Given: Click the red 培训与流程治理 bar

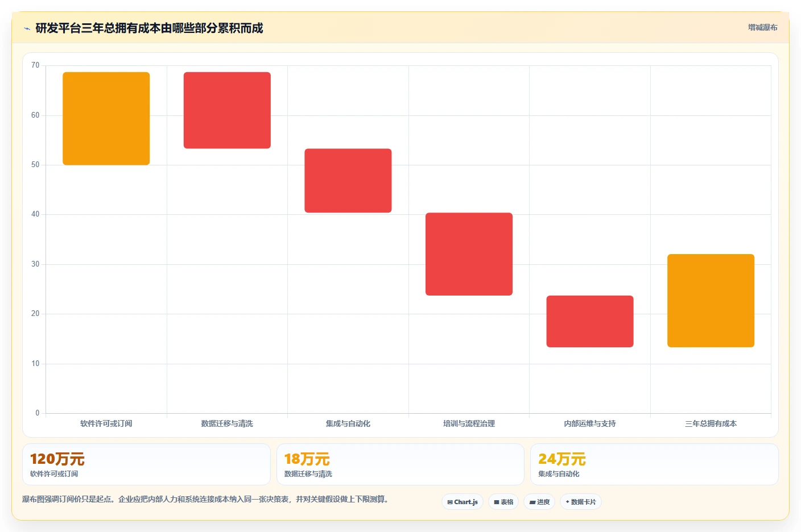Looking at the screenshot, I should 469,254.
